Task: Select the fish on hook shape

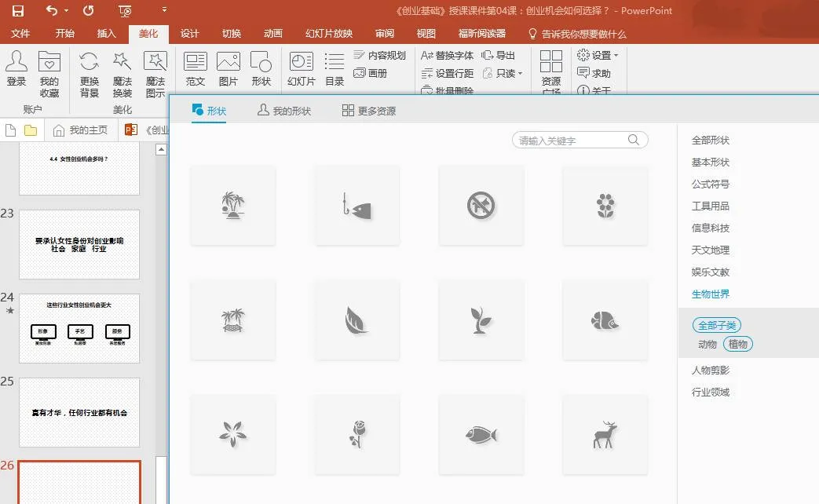Action: [x=357, y=205]
